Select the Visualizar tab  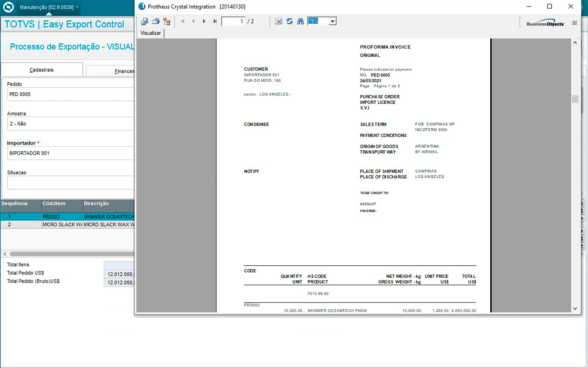(150, 33)
